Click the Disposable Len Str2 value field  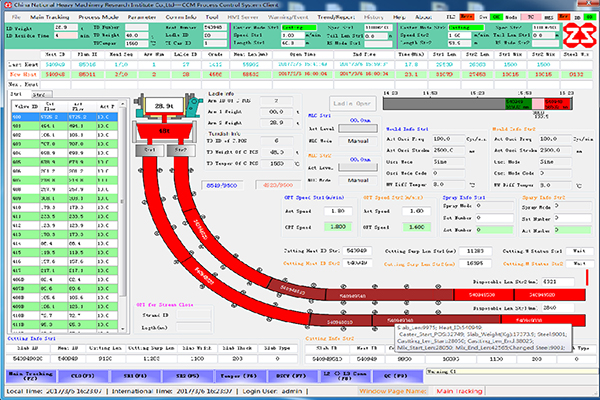[557, 281]
